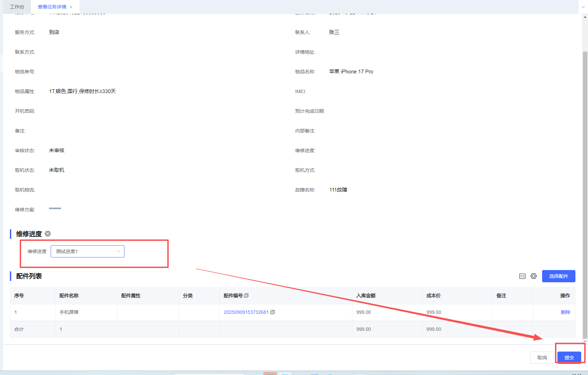Image resolution: width=588 pixels, height=375 pixels.
Task: Click the settings gear next to 选择配件
Action: coord(534,276)
